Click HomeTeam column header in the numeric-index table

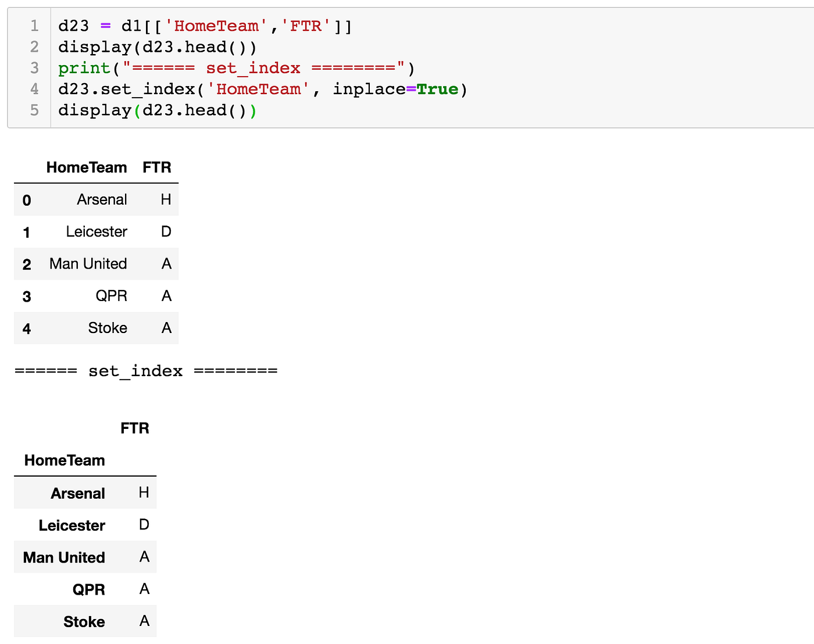87,167
